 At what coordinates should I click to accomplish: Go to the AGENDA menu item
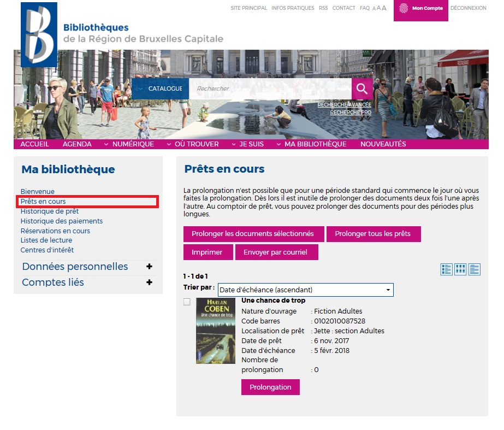[77, 144]
